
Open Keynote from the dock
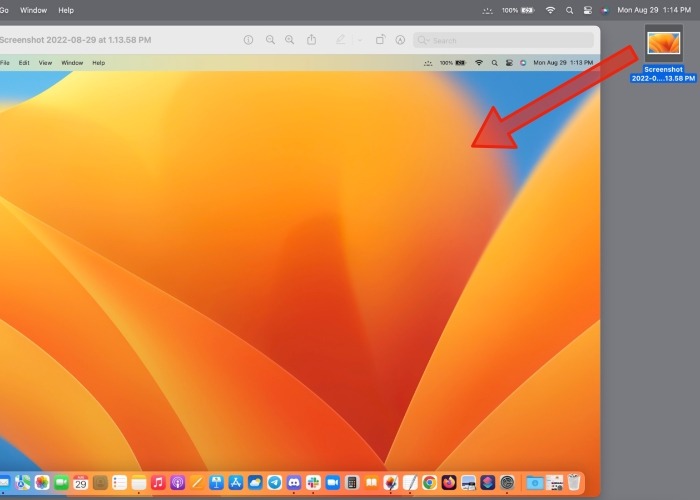coord(217,483)
